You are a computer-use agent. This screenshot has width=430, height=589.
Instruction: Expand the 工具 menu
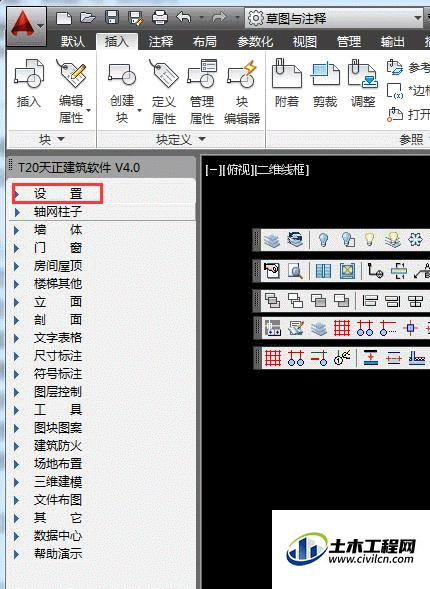point(57,409)
